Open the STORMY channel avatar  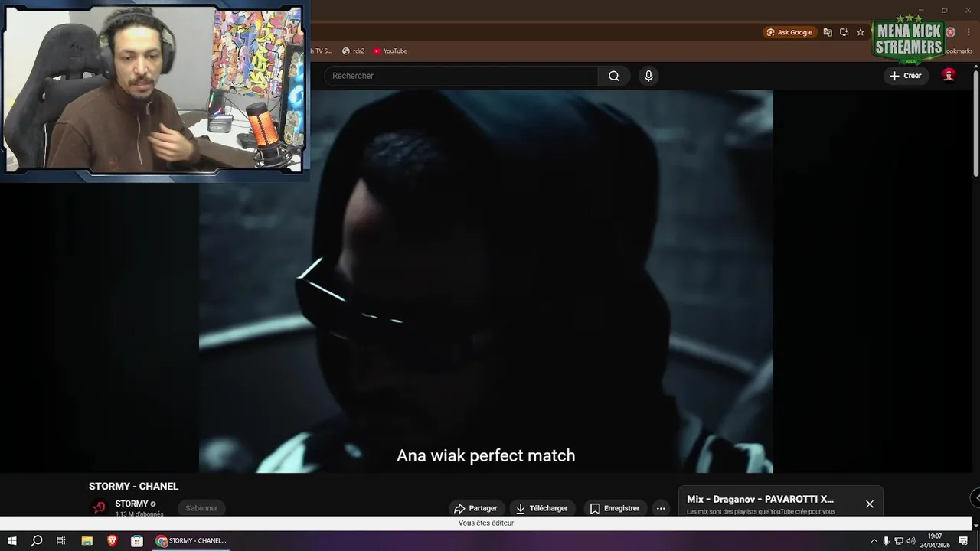pos(99,507)
